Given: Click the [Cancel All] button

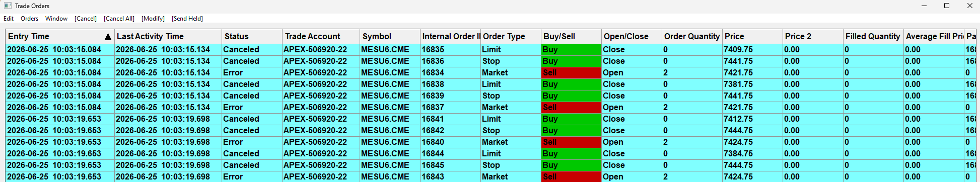Looking at the screenshot, I should [119, 19].
